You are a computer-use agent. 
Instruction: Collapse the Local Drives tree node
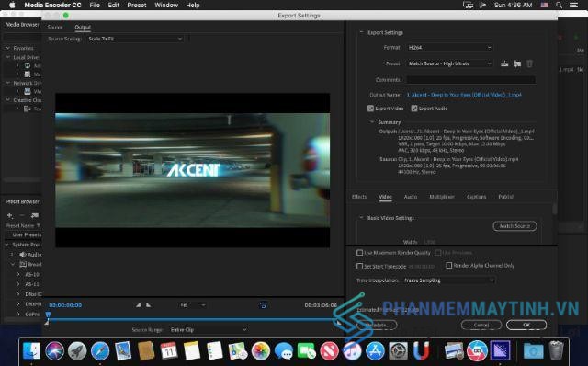(x=7, y=57)
